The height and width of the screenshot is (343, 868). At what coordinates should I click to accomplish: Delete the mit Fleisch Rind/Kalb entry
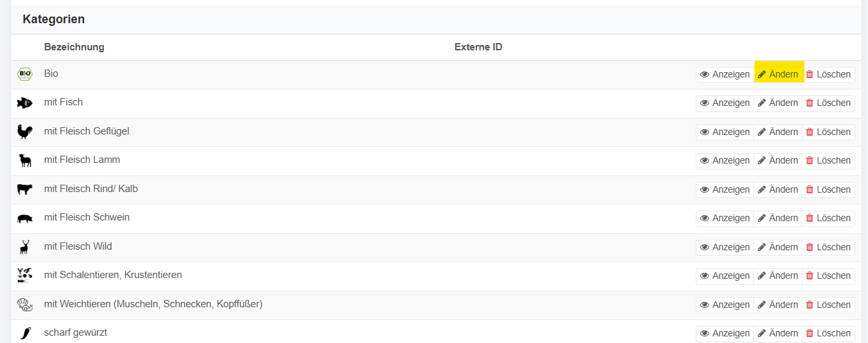828,189
